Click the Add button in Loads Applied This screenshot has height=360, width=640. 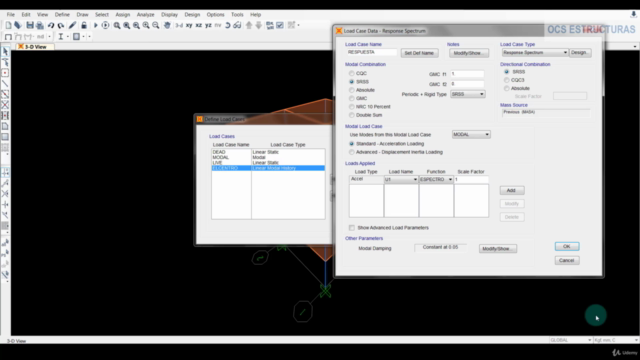[511, 191]
